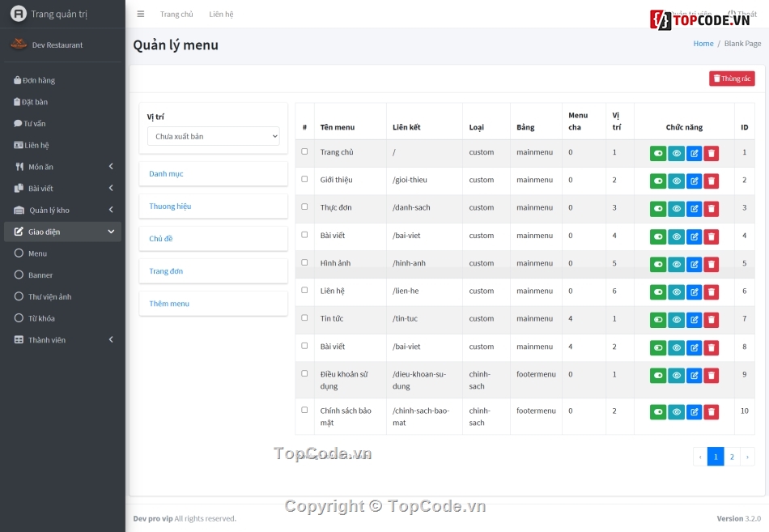View Hình ảnh row with eye icon
The image size is (769, 532).
(677, 265)
